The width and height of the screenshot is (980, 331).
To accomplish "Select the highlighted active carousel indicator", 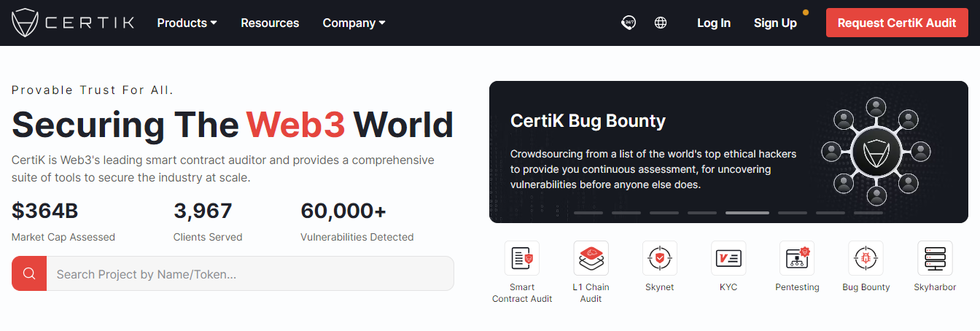I will (747, 213).
